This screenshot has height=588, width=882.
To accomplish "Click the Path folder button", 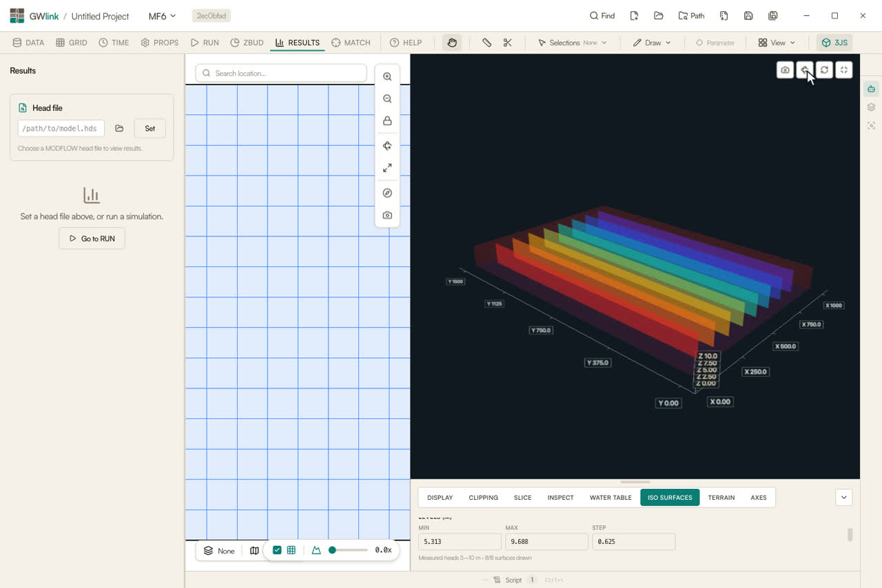I will point(692,16).
